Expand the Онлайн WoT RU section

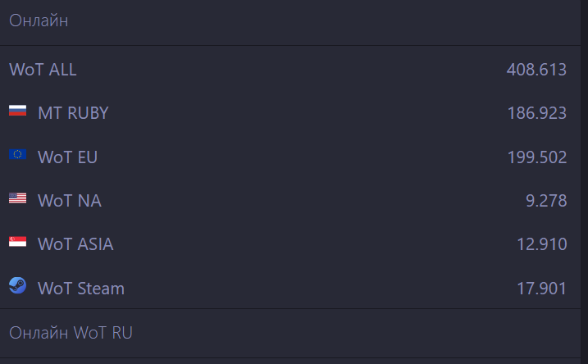(x=71, y=333)
